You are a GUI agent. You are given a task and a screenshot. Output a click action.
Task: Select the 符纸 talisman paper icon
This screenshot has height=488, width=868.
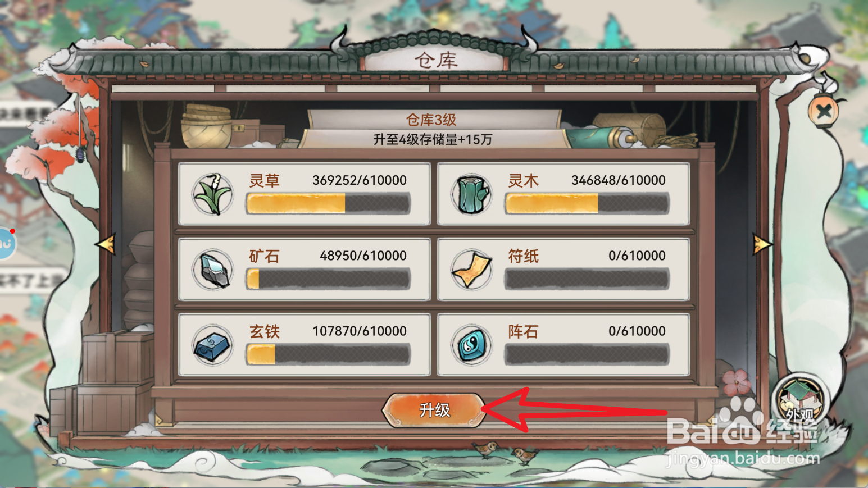pyautogui.click(x=472, y=270)
